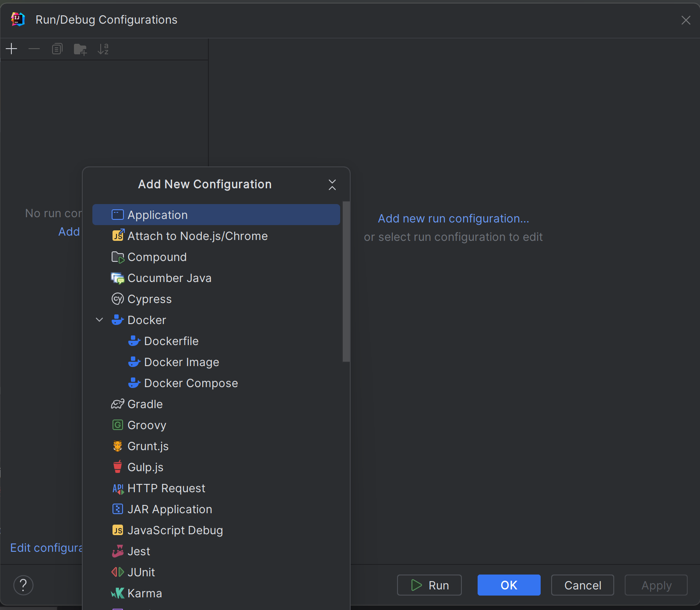Open the help question mark button
This screenshot has height=610, width=700.
tap(24, 585)
